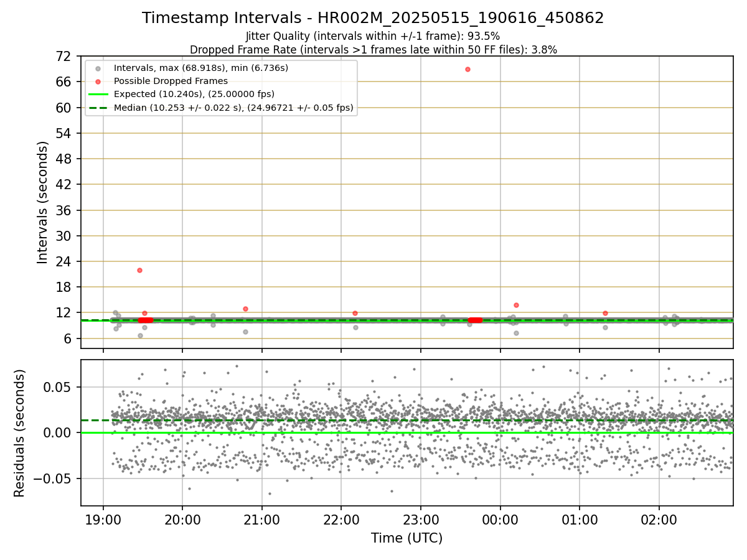Click the red outlier point after 01:00

coord(605,313)
